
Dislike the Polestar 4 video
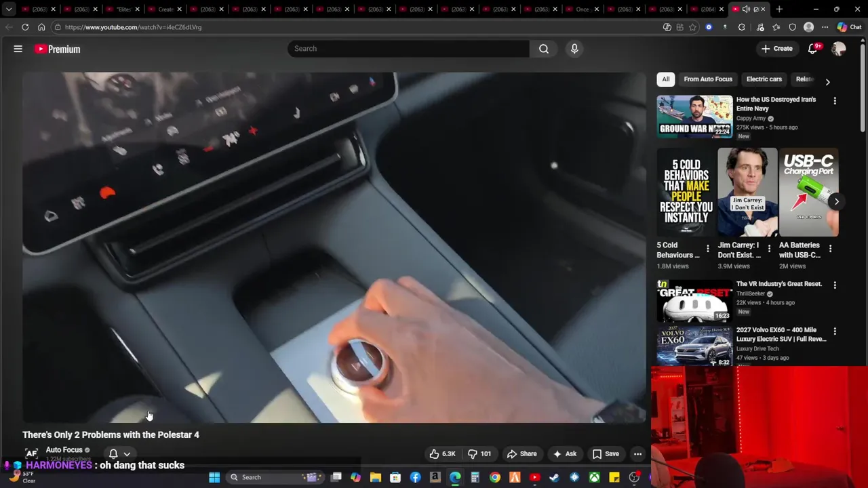coord(479,454)
